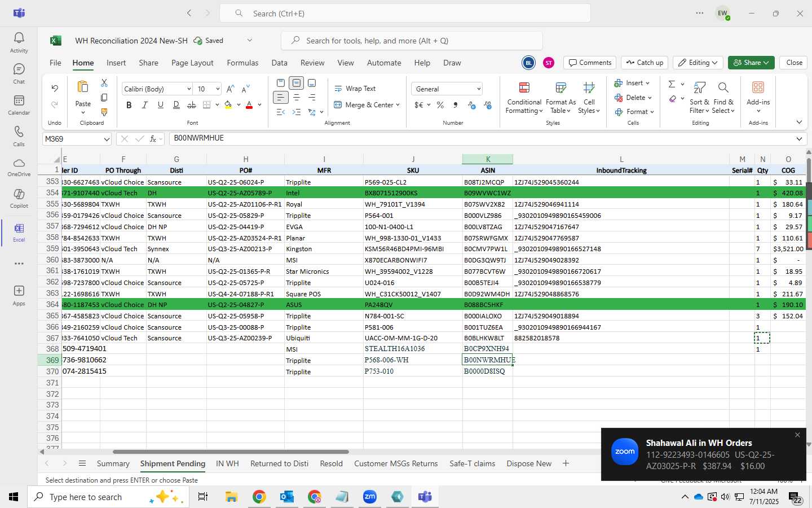The height and width of the screenshot is (508, 812).
Task: Toggle Italic formatting
Action: pyautogui.click(x=145, y=105)
